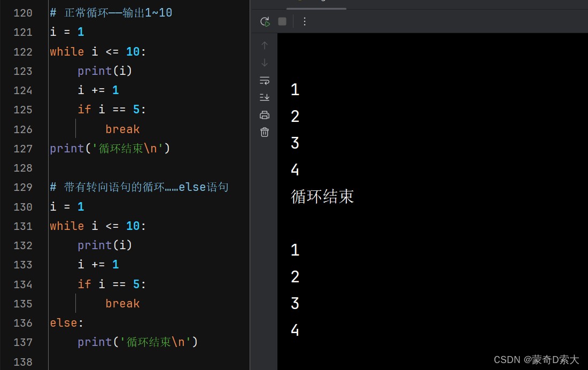The height and width of the screenshot is (370, 588).
Task: Click the first '1' in console output
Action: click(x=295, y=89)
